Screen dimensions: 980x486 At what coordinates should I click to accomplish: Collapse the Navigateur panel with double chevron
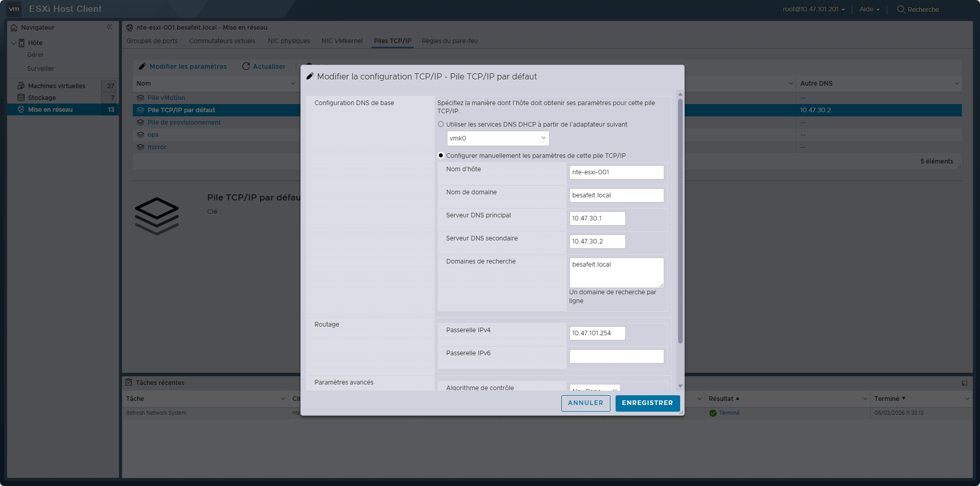coord(109,27)
